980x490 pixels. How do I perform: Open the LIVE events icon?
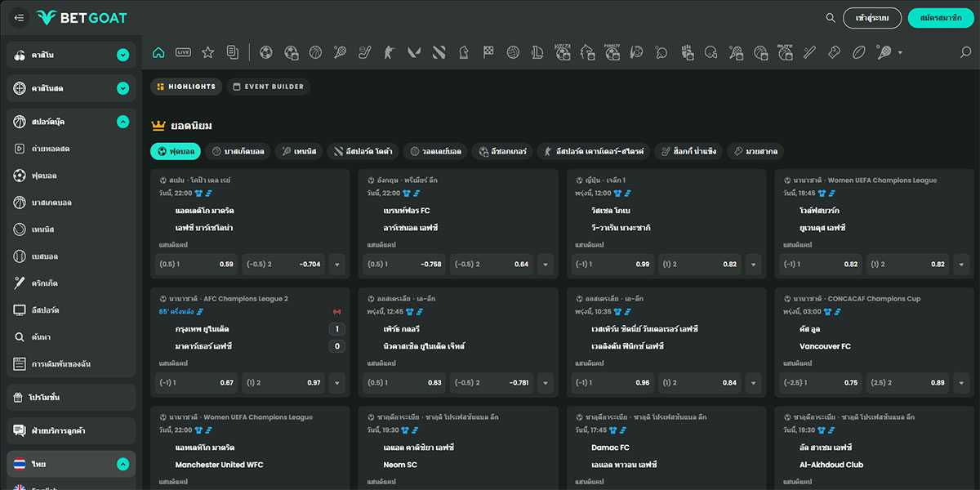183,52
